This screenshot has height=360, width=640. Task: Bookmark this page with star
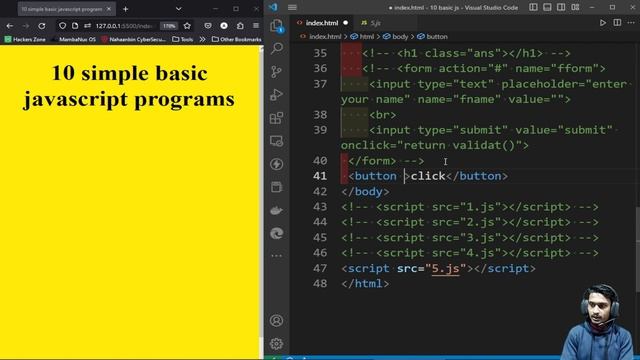187,26
